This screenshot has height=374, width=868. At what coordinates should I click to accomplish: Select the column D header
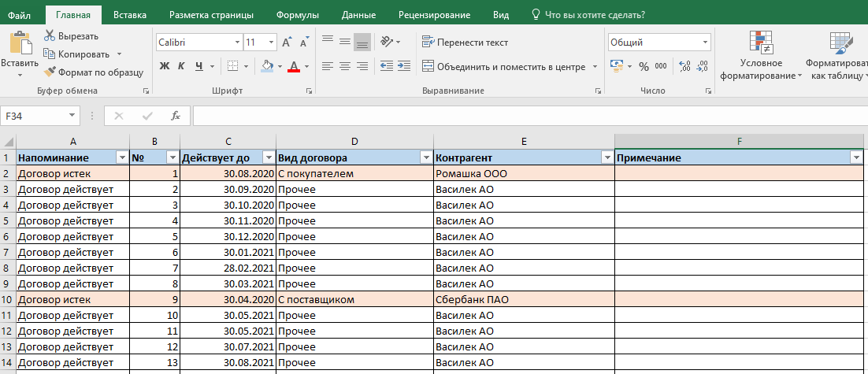pos(354,142)
